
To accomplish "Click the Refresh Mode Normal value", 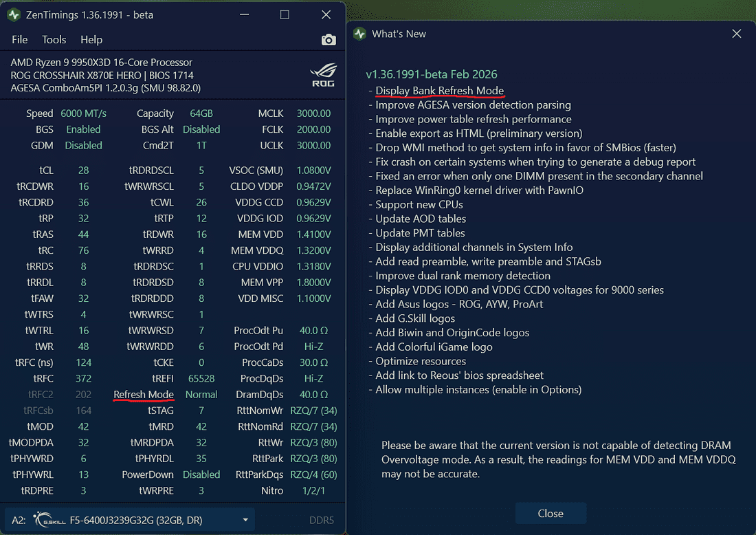I will (x=201, y=394).
